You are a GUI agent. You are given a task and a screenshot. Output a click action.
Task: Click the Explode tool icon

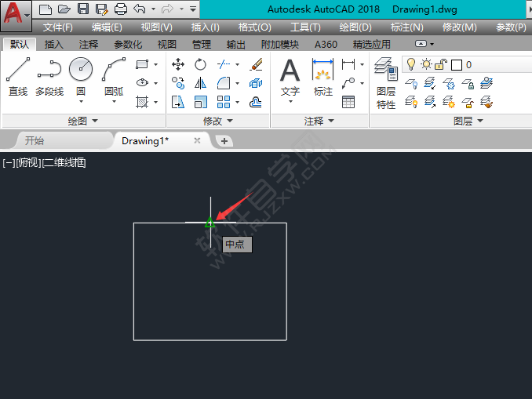[256, 83]
